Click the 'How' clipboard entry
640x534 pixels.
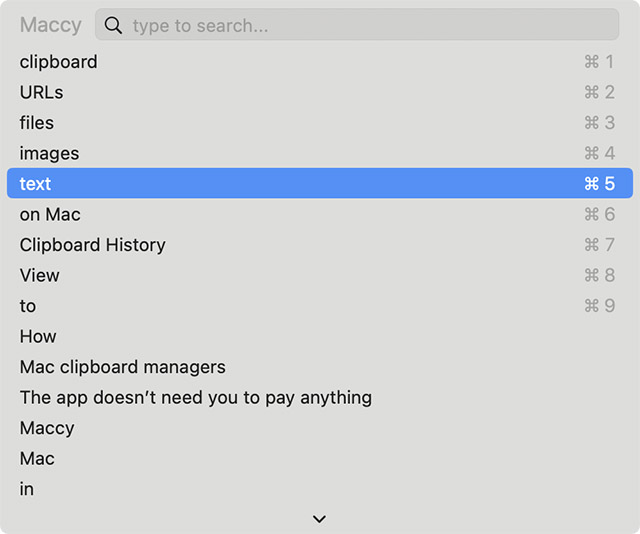(38, 337)
